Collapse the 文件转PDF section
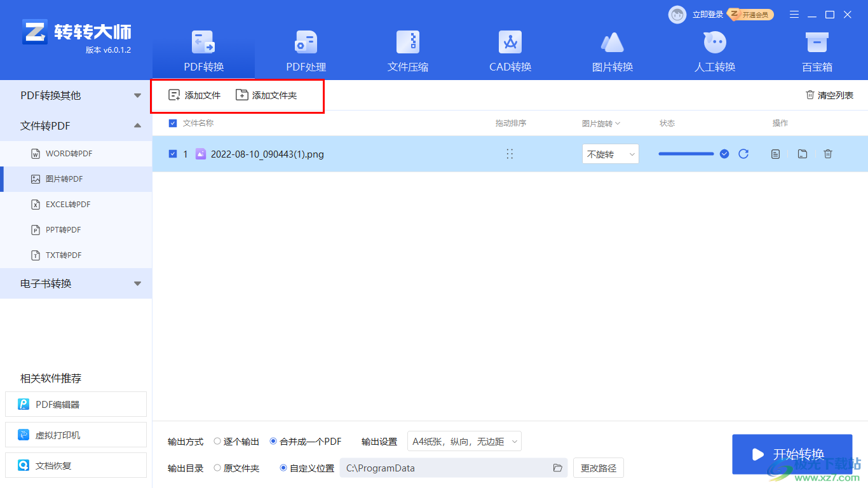 click(x=76, y=126)
